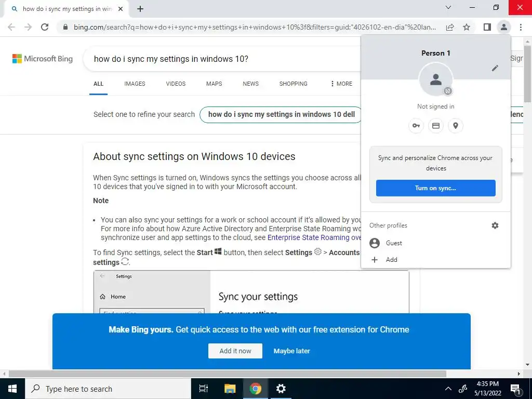Switch to the MAPS tab
The height and width of the screenshot is (399, 532).
pos(214,84)
